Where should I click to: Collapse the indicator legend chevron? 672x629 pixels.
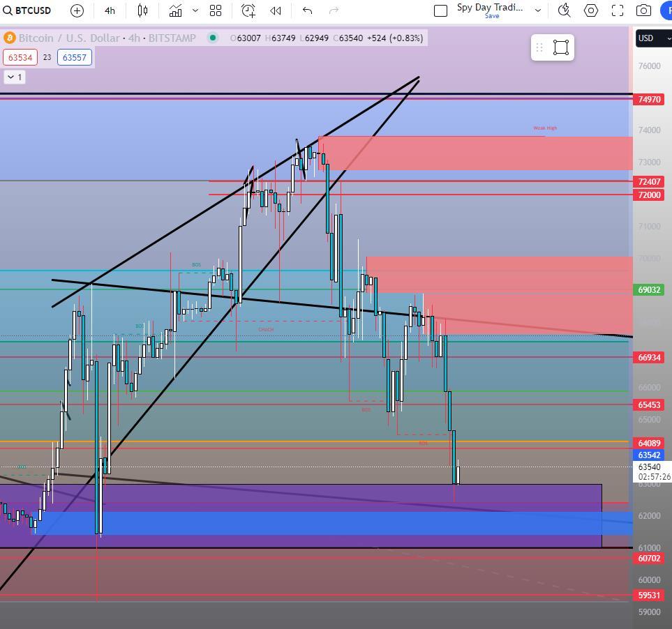tap(15, 77)
